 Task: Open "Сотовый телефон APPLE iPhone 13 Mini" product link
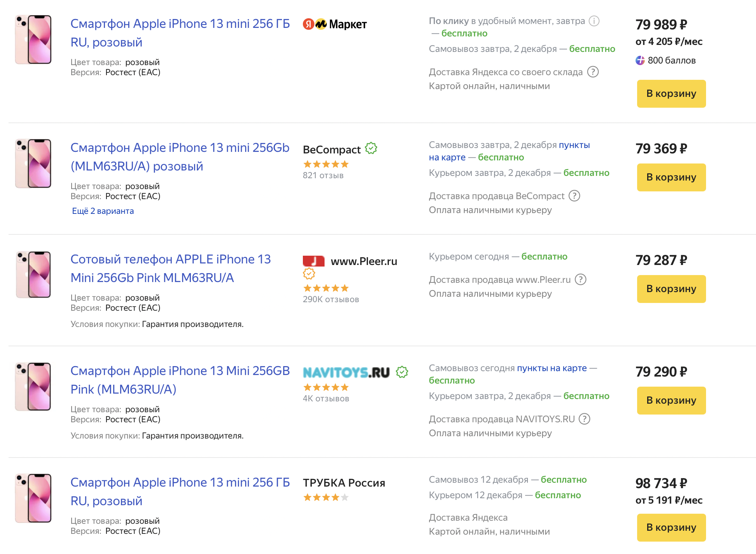[x=170, y=268]
